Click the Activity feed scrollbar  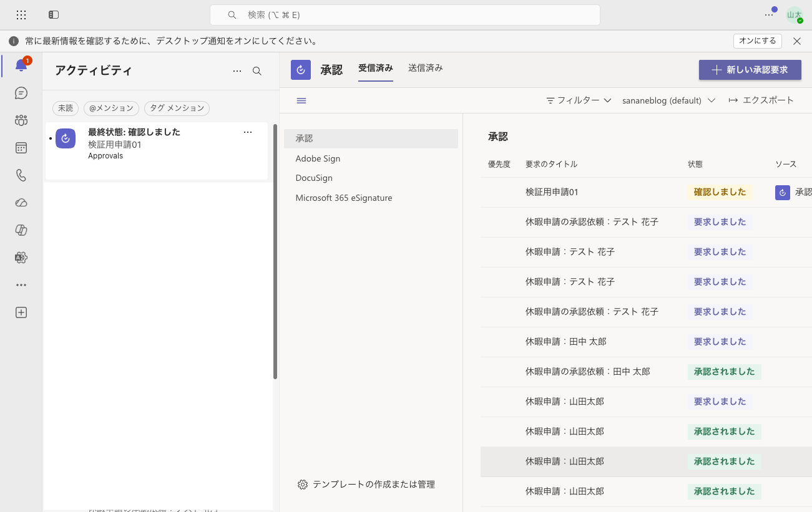pos(275,251)
